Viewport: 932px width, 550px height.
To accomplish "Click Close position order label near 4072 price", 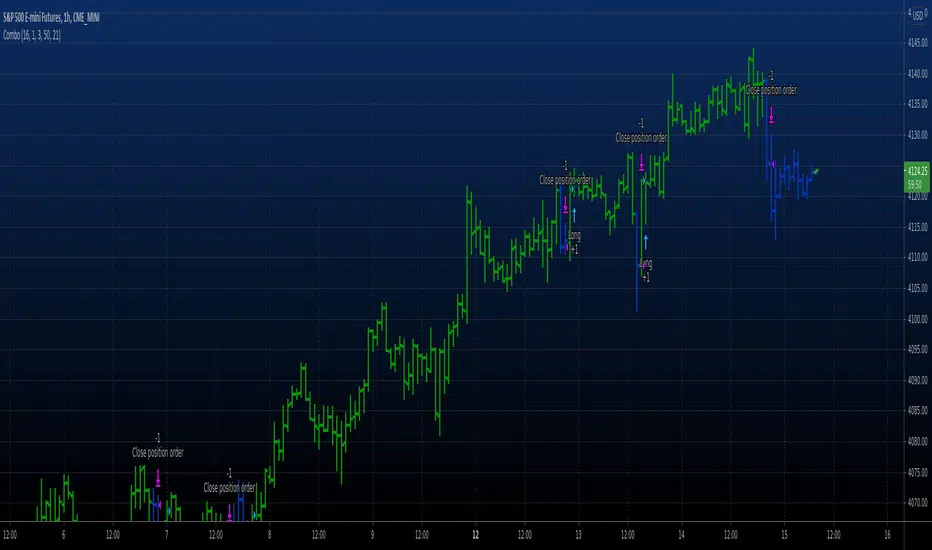I will pos(229,488).
